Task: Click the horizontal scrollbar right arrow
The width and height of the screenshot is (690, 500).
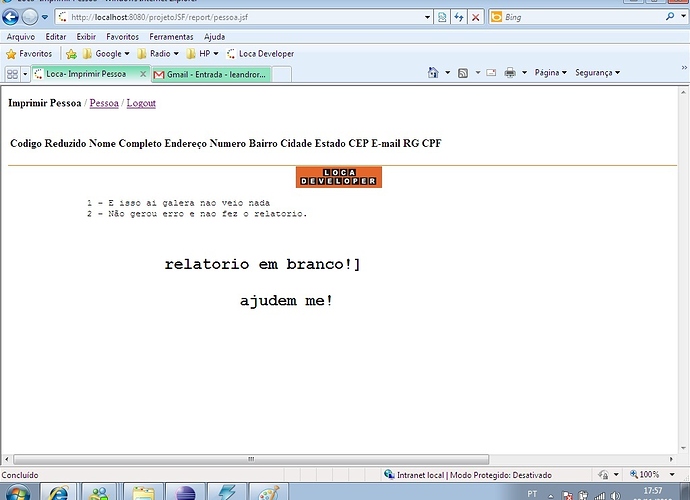Action: click(x=671, y=459)
